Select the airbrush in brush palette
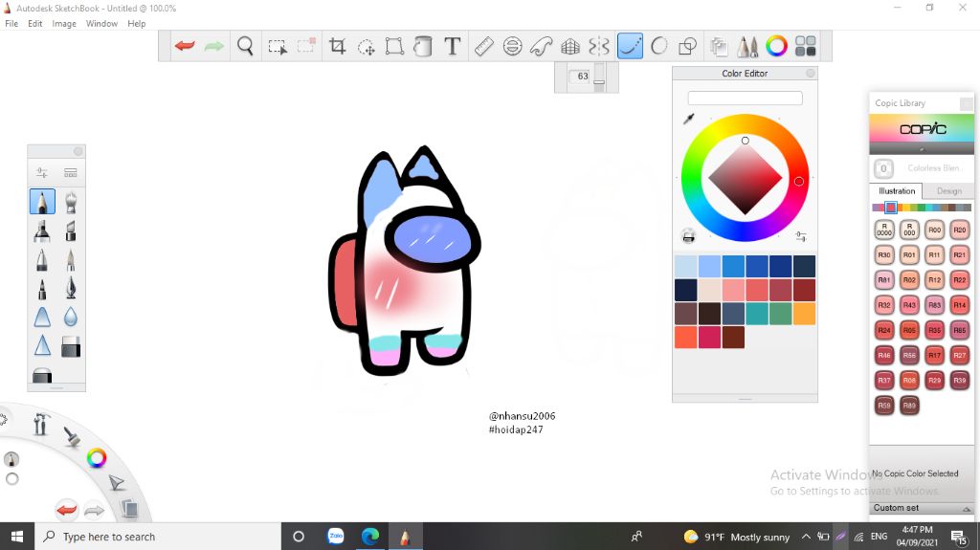This screenshot has width=980, height=550. (71, 202)
